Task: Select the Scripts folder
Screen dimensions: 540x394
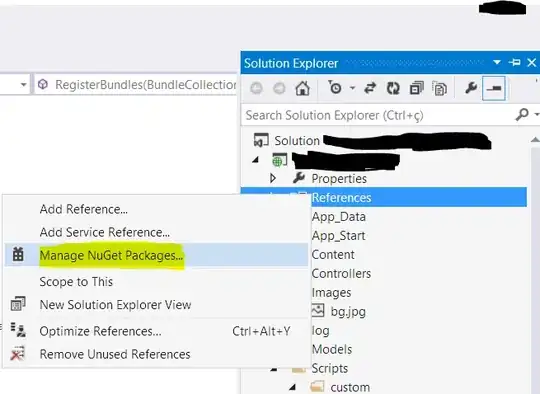Action: point(330,369)
